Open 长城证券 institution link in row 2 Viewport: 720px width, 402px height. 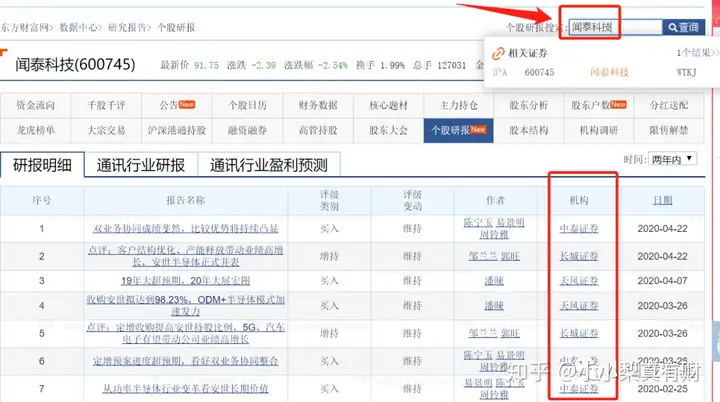pyautogui.click(x=579, y=256)
